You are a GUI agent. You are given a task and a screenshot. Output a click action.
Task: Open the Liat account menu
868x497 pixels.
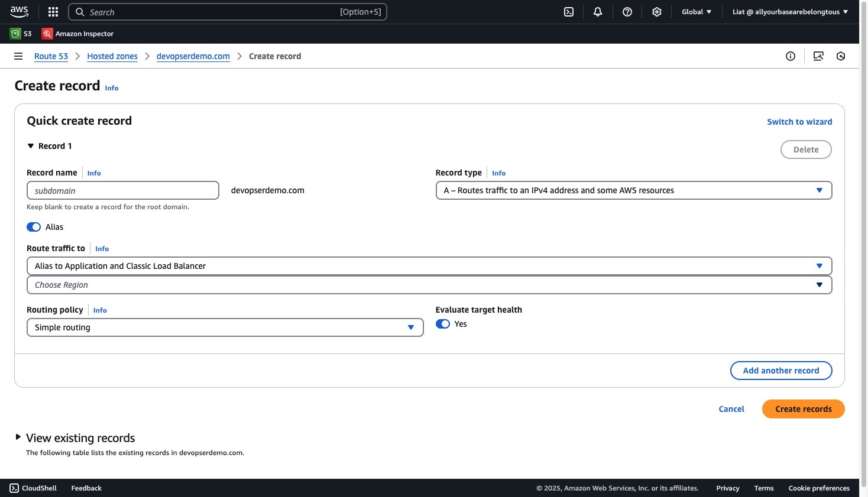pos(790,12)
